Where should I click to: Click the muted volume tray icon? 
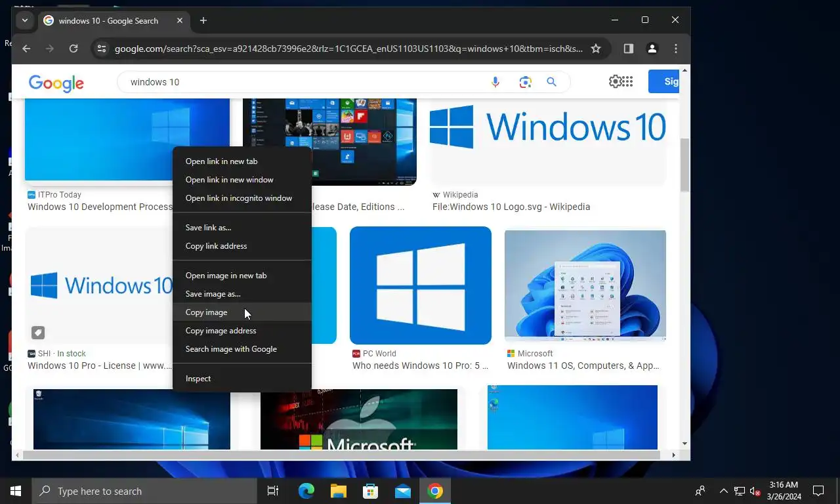pos(755,491)
